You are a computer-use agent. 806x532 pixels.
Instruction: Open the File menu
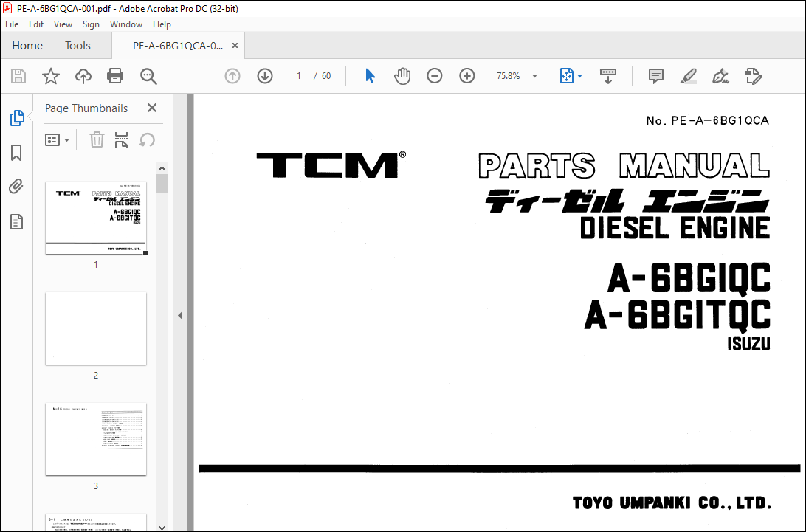point(12,24)
